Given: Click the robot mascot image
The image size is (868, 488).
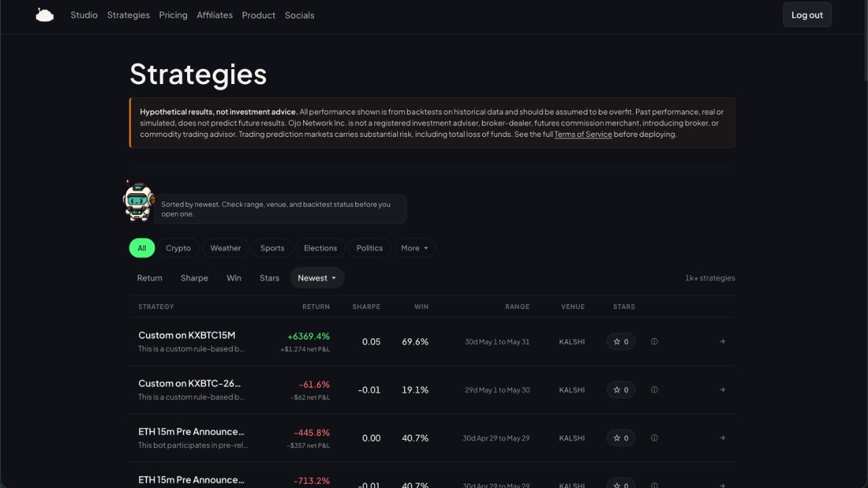Looking at the screenshot, I should click(138, 201).
